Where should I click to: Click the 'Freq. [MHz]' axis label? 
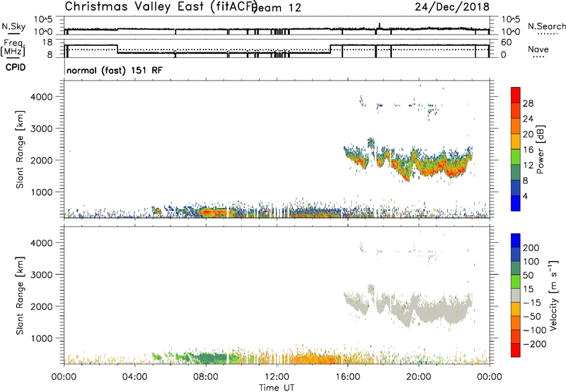pos(13,48)
